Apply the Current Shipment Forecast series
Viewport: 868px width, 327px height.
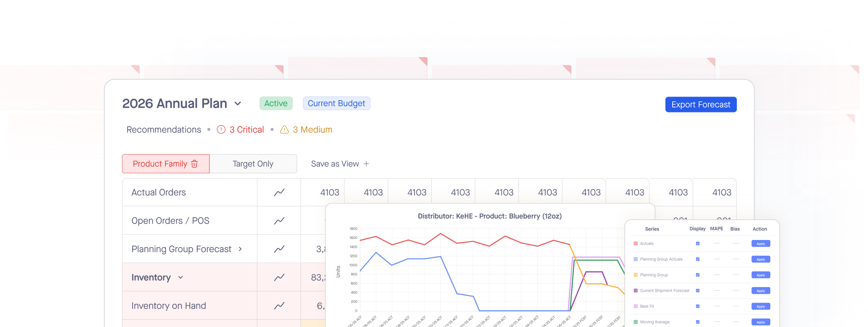point(761,291)
